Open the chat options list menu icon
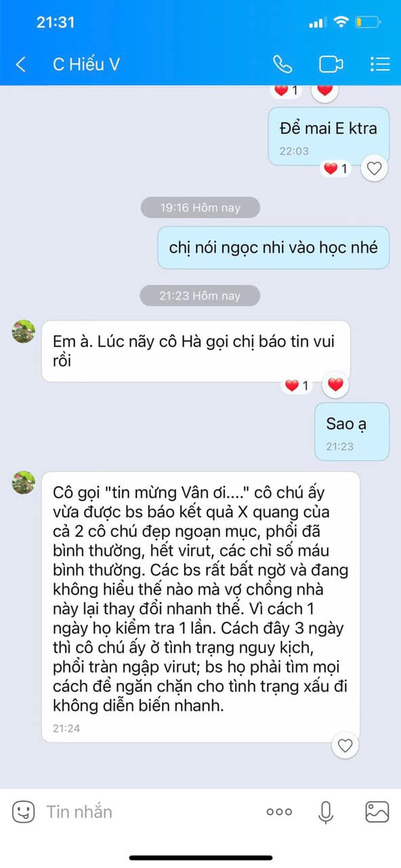401x868 pixels. tap(380, 64)
